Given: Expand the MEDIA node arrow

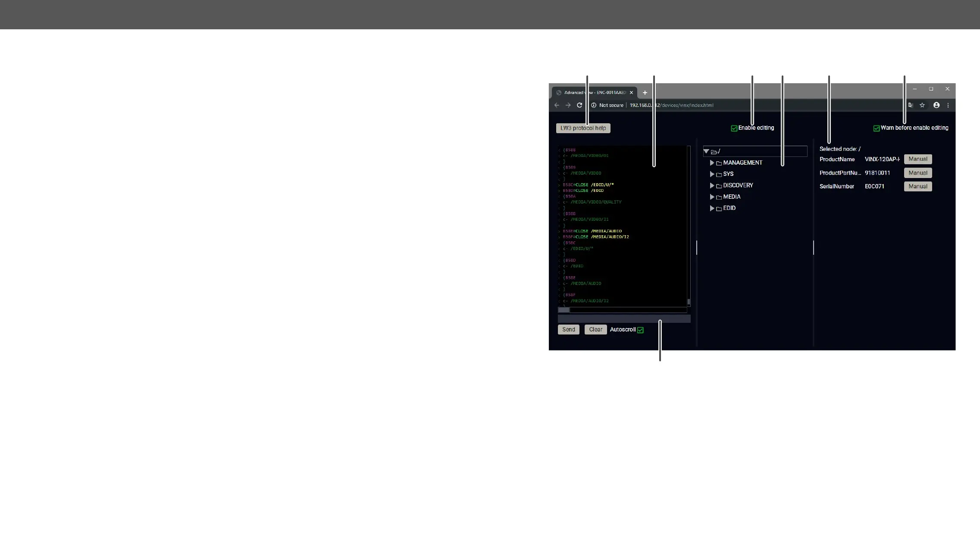Looking at the screenshot, I should pos(712,197).
